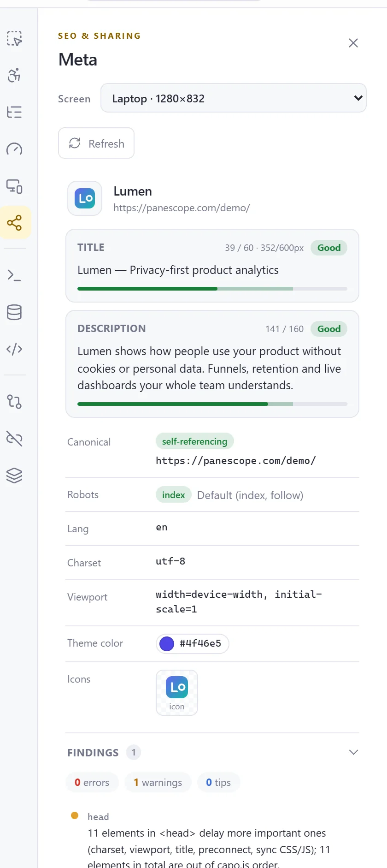This screenshot has height=868, width=387.
Task: Select the SEO & Sharing share icon
Action: 15,223
